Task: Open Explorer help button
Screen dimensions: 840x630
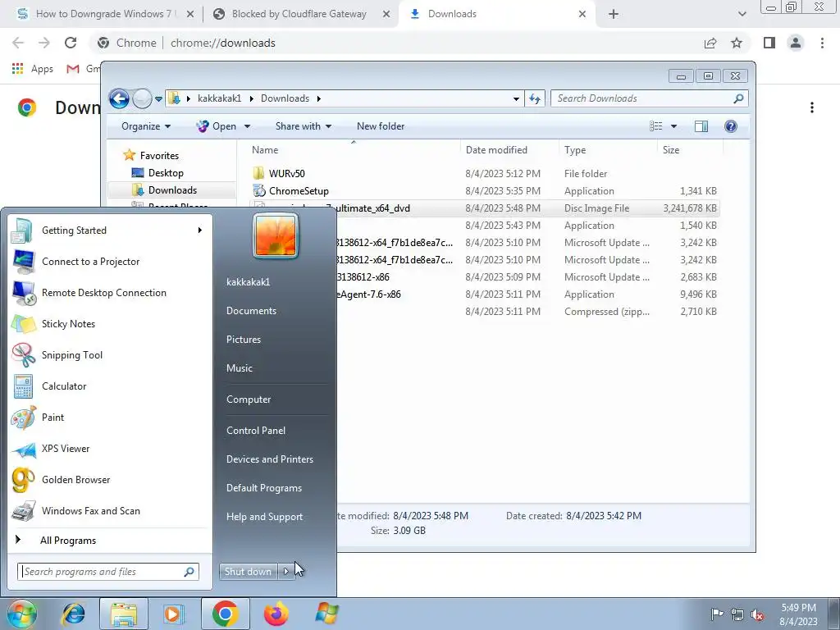Action: (730, 126)
